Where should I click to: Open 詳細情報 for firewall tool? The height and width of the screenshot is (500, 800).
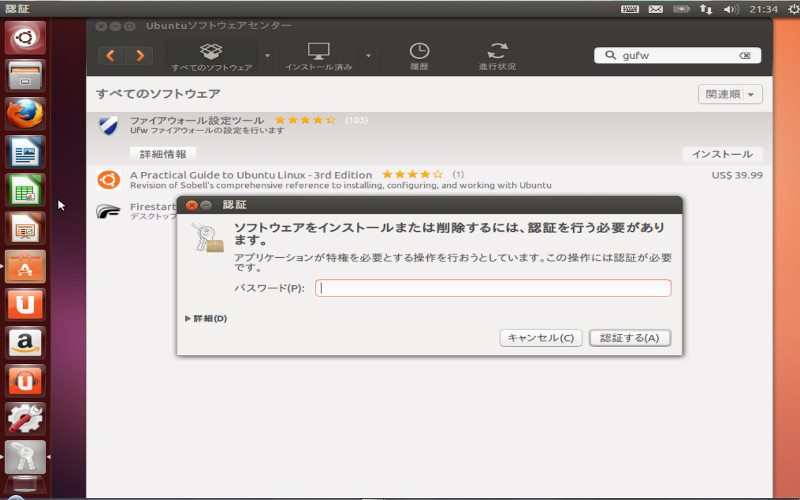[163, 154]
